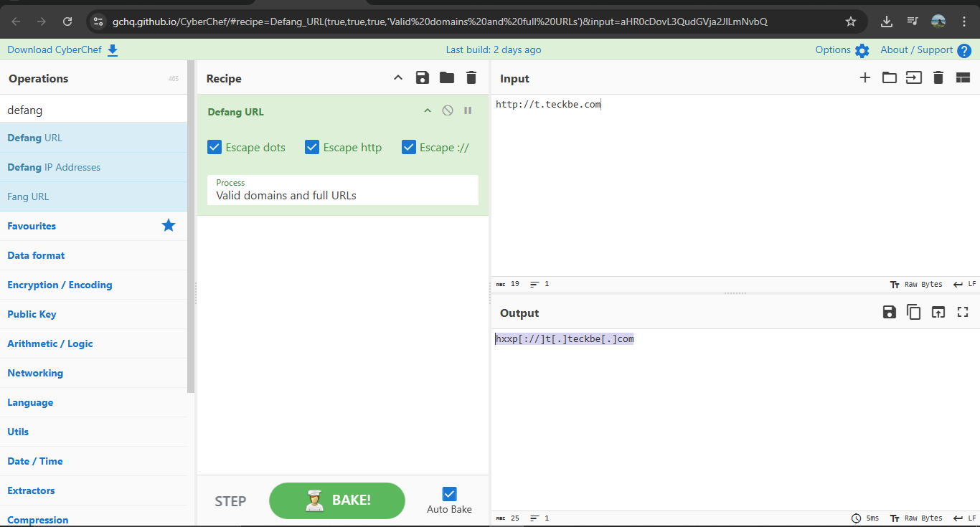Maximise the output pane

pyautogui.click(x=963, y=312)
